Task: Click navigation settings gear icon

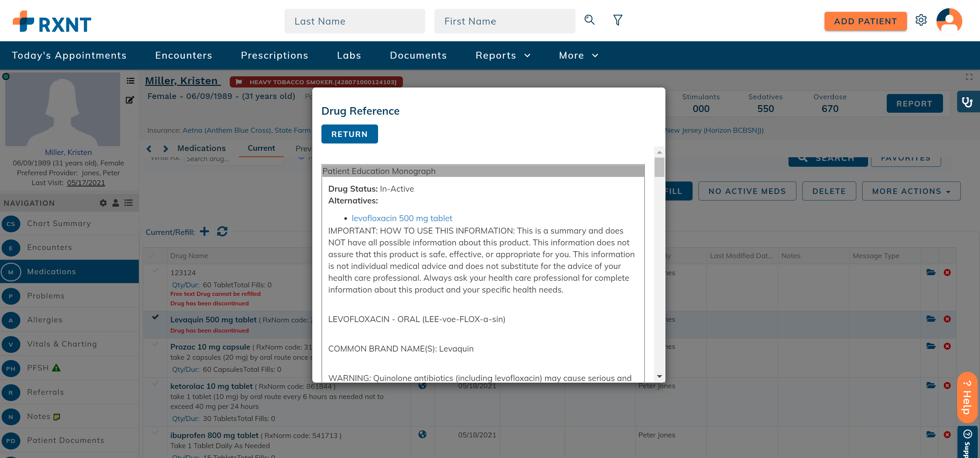Action: pos(103,203)
